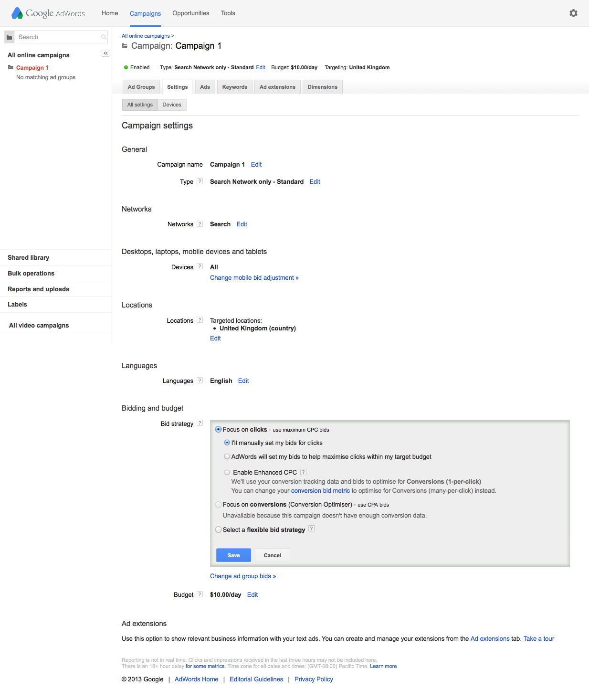Open help icon next to Type
Image resolution: width=589 pixels, height=700 pixels.
coord(200,181)
